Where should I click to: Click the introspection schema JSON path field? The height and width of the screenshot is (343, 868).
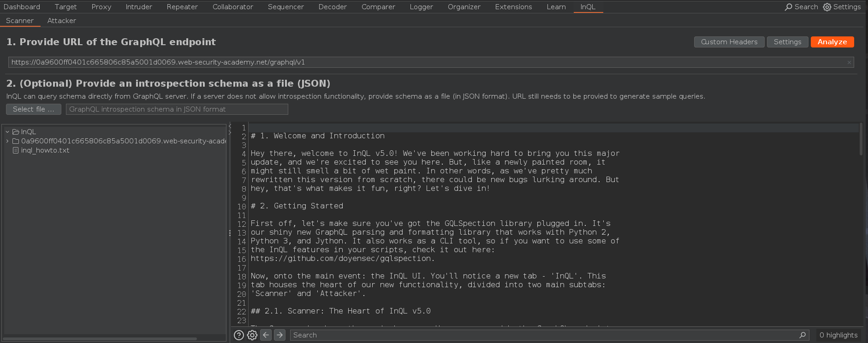(177, 109)
